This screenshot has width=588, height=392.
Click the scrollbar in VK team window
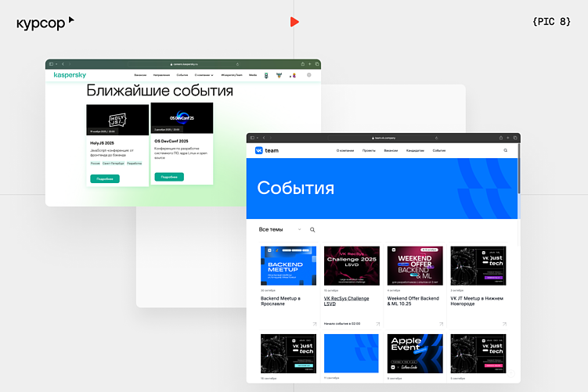[519, 169]
